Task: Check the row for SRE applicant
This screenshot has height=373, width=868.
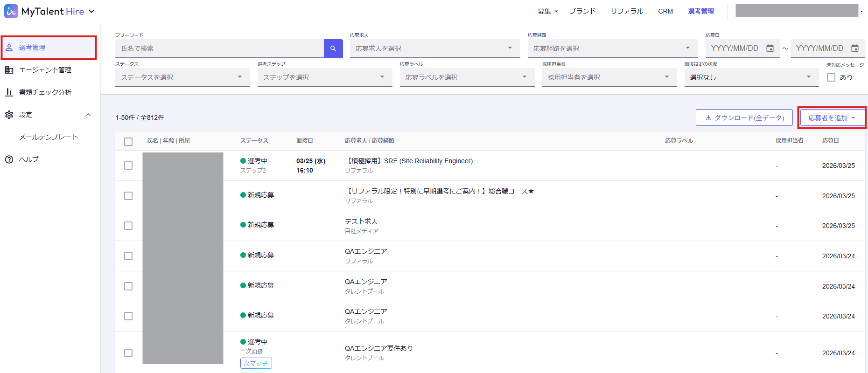Action: click(x=128, y=166)
